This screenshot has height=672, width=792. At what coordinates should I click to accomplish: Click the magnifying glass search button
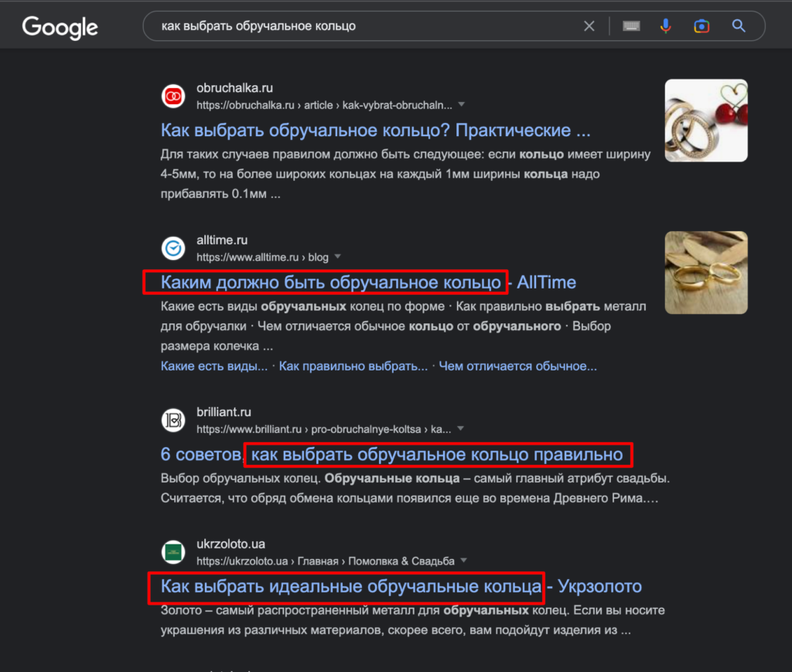(739, 26)
